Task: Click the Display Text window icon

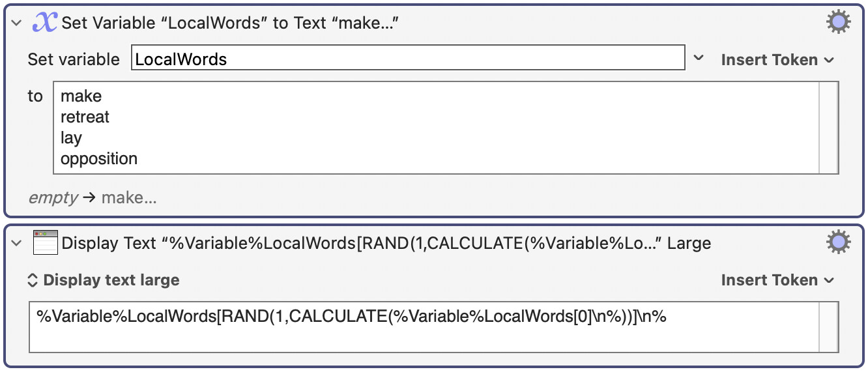Action: point(46,243)
